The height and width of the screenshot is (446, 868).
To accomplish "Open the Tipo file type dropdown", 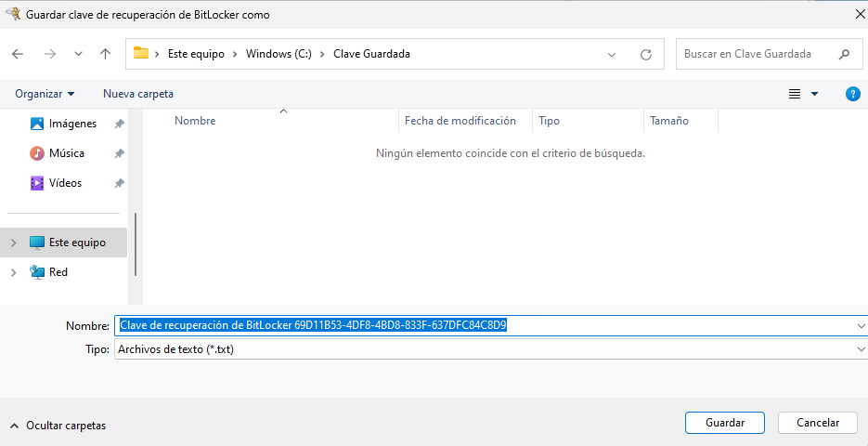I will 862,349.
